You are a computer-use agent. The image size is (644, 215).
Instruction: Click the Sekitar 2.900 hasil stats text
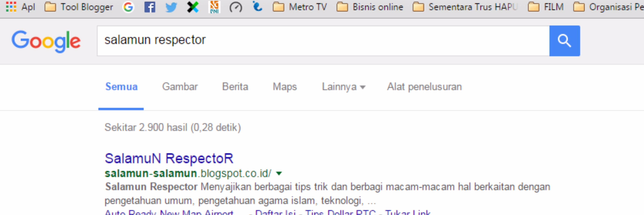173,127
